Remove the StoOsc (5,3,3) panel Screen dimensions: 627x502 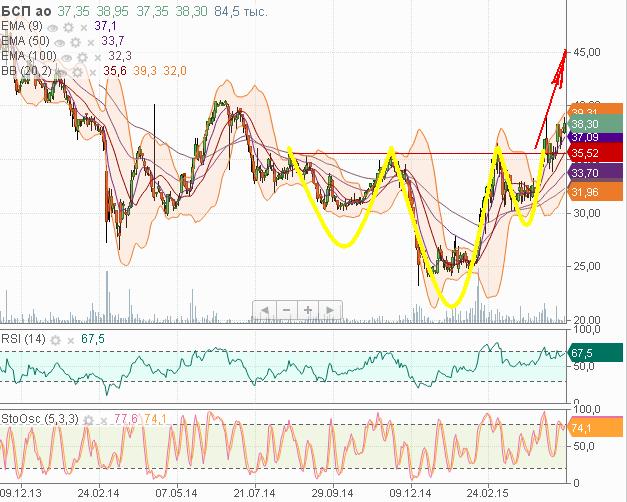104,420
